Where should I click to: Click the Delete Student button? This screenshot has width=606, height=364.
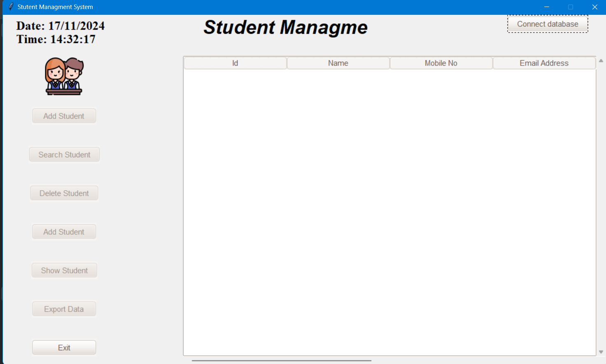(64, 193)
